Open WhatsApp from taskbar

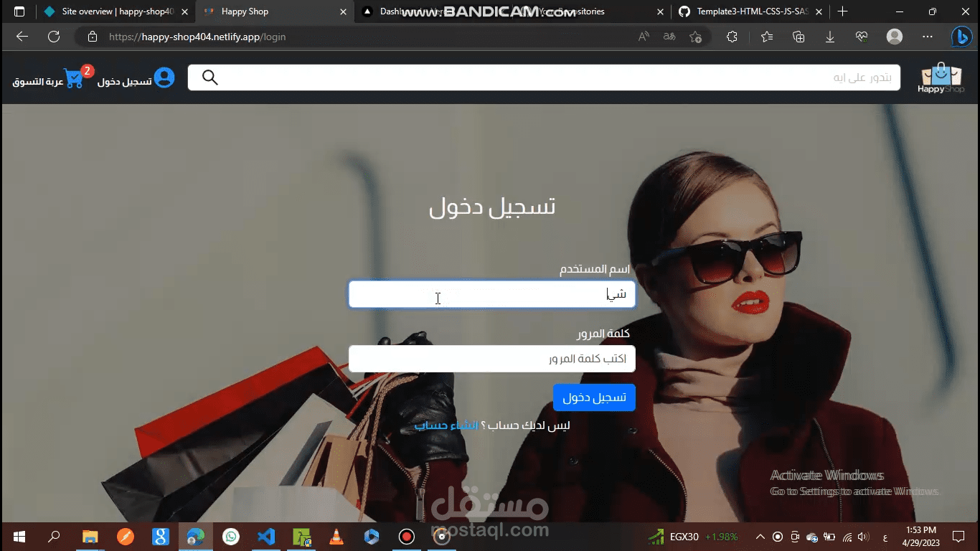coord(231,537)
